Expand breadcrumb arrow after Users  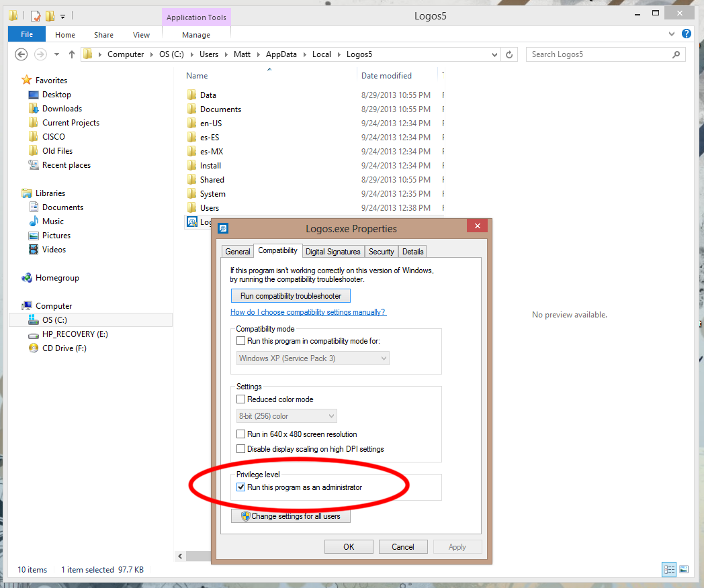226,55
